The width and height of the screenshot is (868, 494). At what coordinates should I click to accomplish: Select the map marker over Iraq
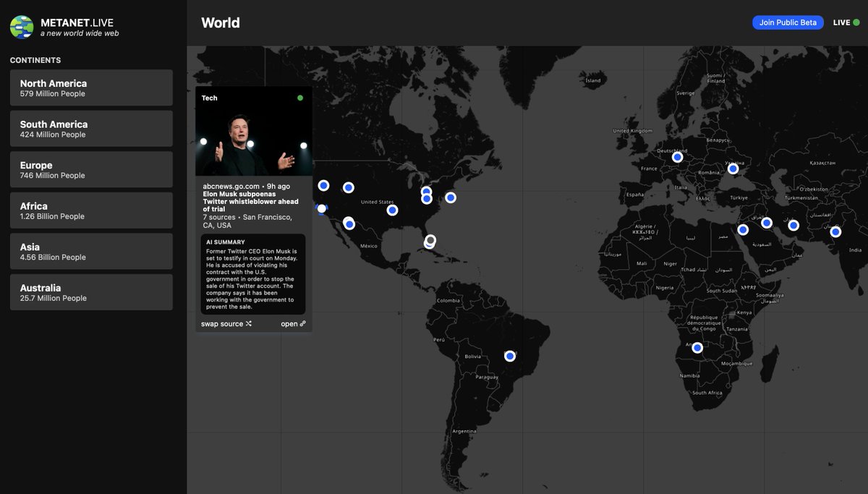click(767, 223)
